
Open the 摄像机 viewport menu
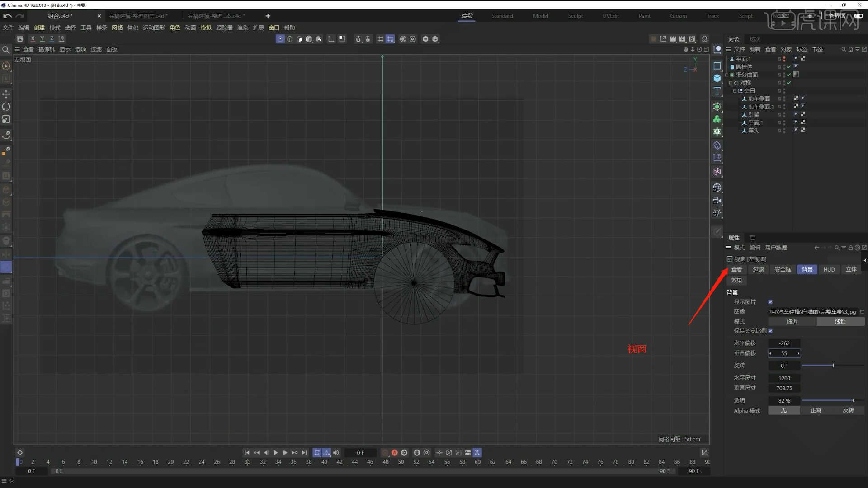(x=47, y=49)
